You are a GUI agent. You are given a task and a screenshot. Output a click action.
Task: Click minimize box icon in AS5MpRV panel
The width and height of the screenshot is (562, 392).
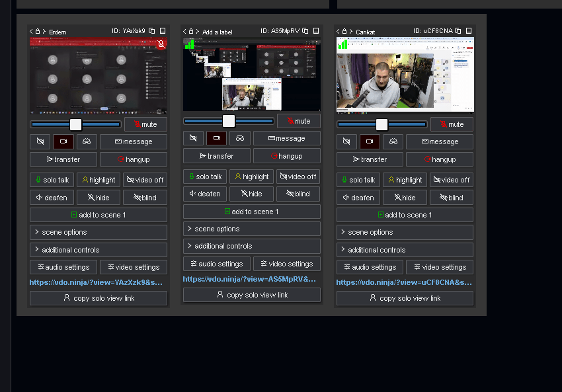click(x=316, y=31)
